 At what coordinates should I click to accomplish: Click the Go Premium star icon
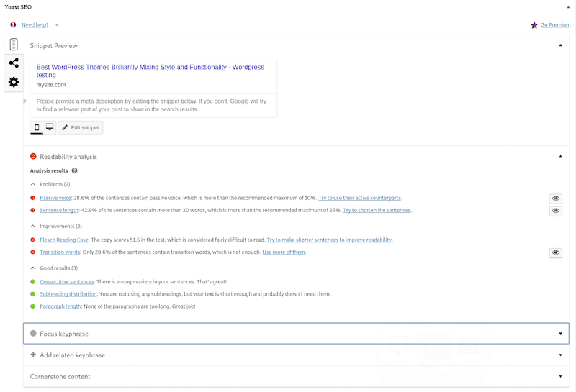(534, 25)
